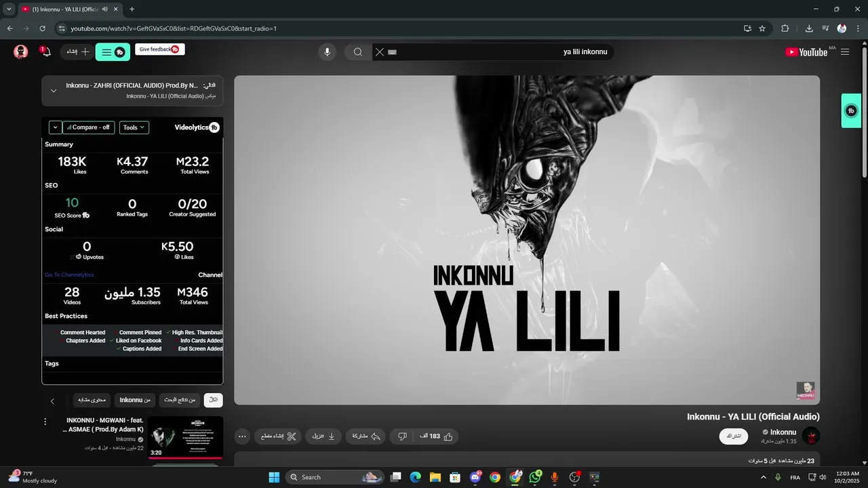Clear the search box with X
868x488 pixels.
pyautogui.click(x=380, y=52)
